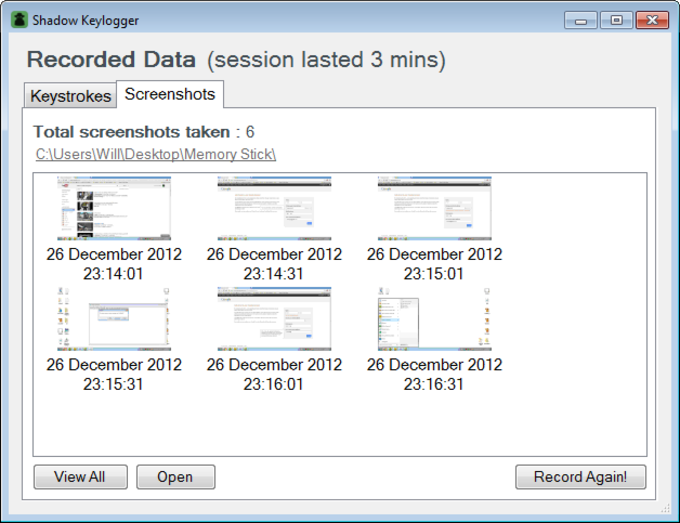Select the 23:16:31 screenshot thumbnail
This screenshot has height=523, width=680.
point(435,319)
